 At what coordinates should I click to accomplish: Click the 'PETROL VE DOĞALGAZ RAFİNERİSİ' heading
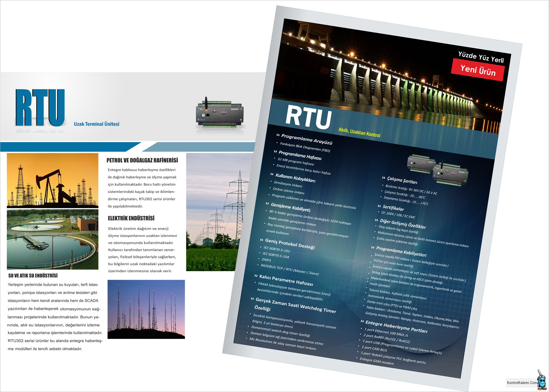[142, 160]
